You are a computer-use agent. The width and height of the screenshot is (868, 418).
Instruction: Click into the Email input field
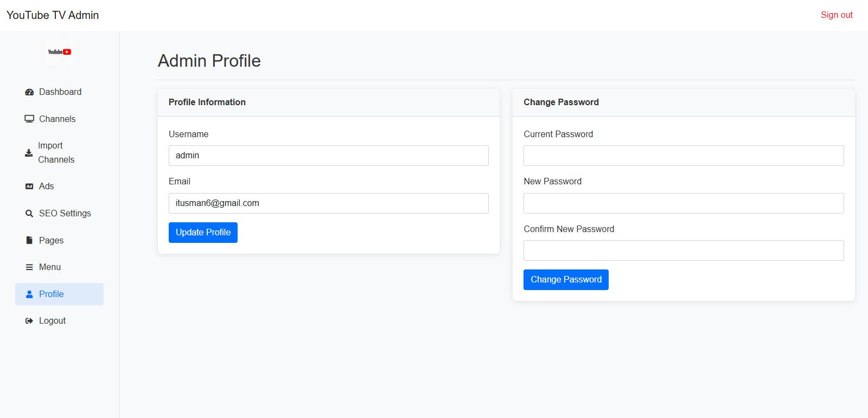point(328,203)
